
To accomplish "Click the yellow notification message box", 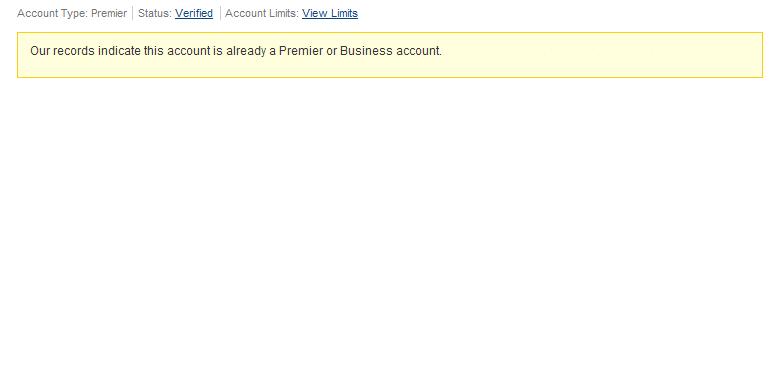I will (x=390, y=55).
